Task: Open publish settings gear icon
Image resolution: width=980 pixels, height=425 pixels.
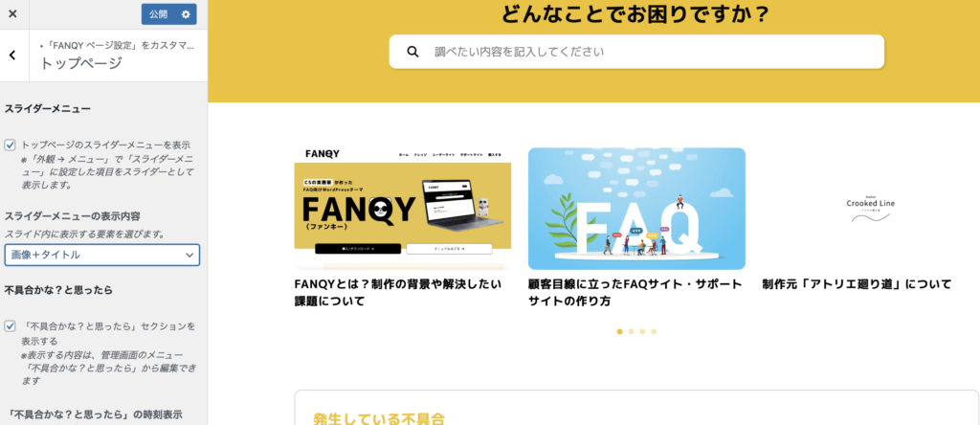Action: click(x=186, y=14)
